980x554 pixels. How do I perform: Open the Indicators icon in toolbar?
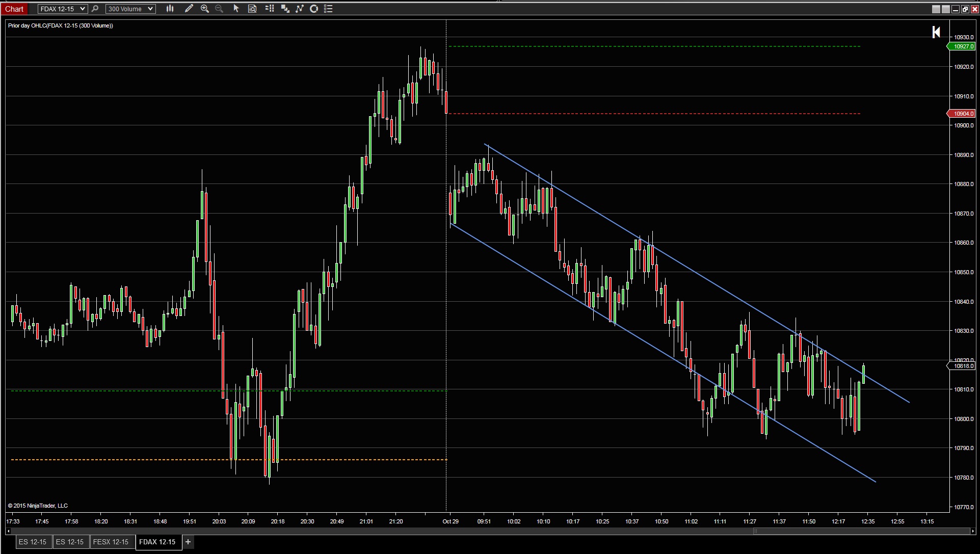pyautogui.click(x=300, y=9)
